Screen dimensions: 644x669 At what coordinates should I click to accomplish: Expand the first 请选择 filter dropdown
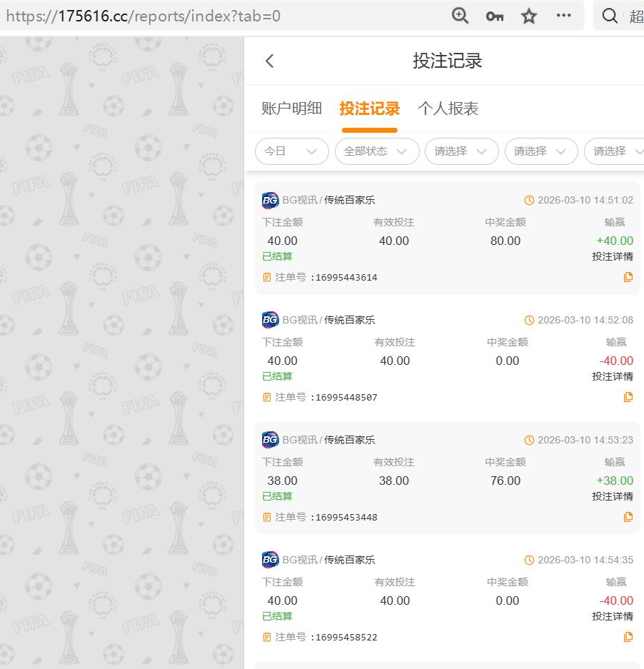461,151
